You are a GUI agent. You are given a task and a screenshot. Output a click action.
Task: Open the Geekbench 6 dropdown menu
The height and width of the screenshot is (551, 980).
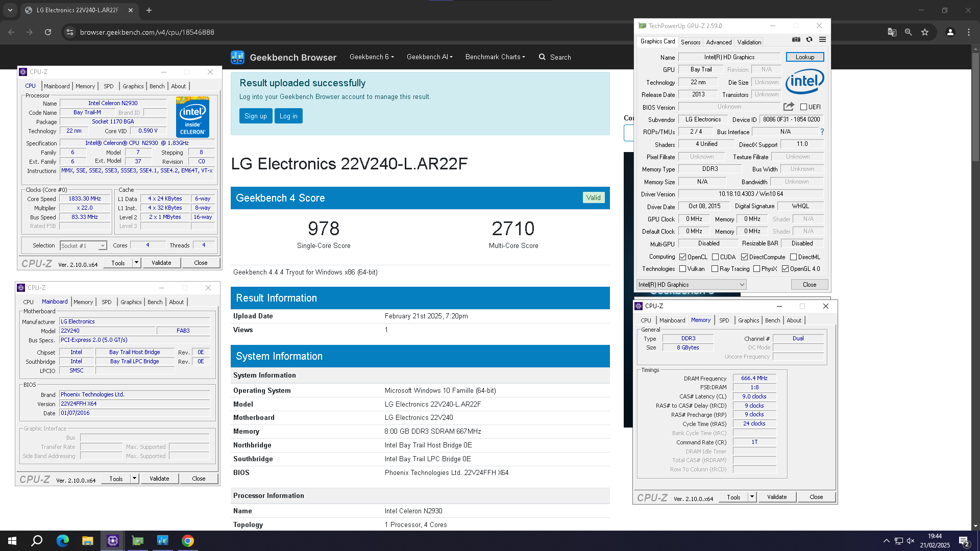click(372, 57)
